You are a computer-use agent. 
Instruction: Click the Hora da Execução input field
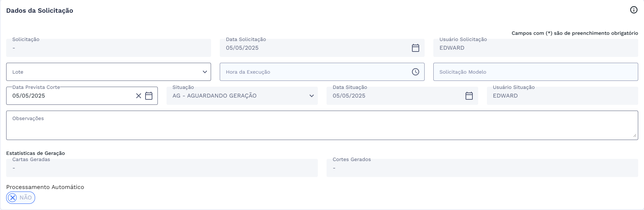308,71
